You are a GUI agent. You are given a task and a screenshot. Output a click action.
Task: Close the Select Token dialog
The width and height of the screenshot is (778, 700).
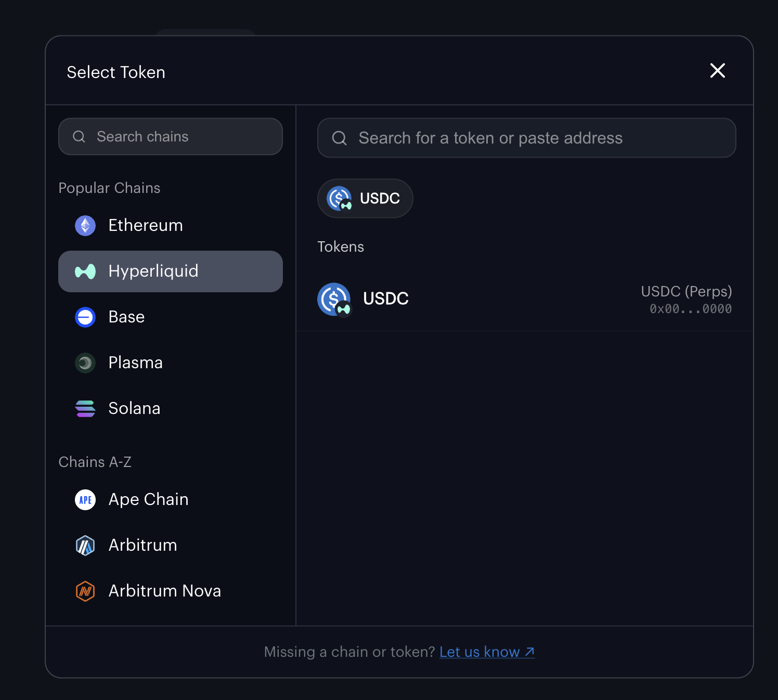718,71
